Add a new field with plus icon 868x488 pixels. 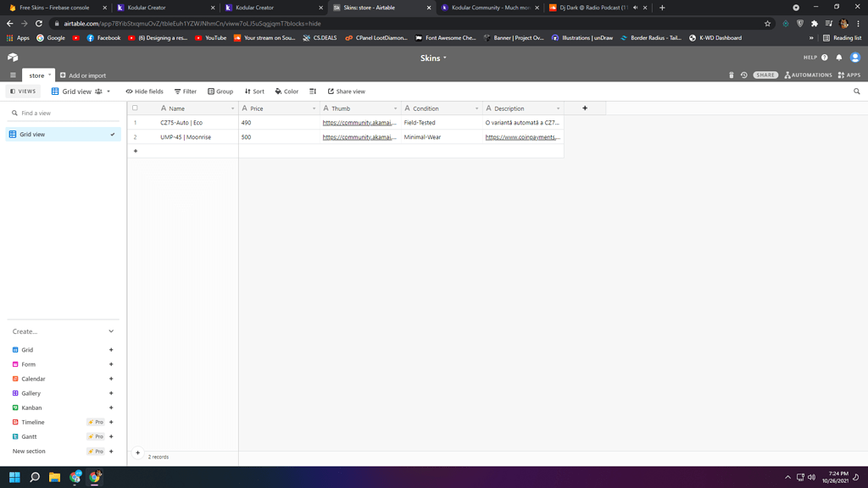[585, 108]
